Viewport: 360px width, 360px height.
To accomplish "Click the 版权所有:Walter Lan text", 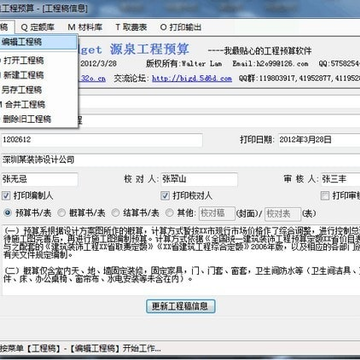I will pyautogui.click(x=184, y=64).
